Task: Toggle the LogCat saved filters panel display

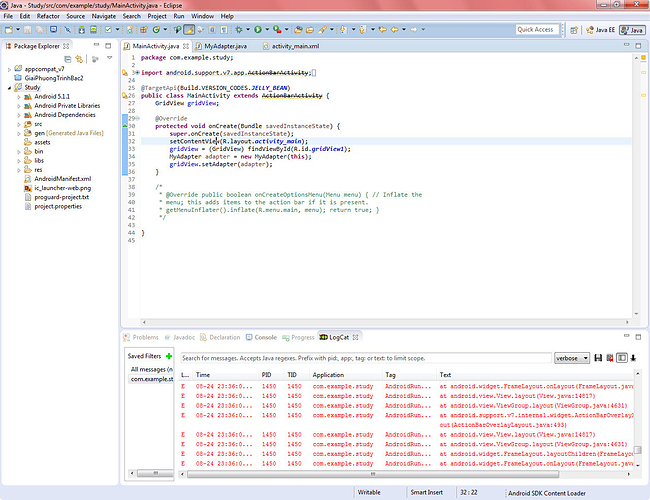Action: click(x=620, y=357)
